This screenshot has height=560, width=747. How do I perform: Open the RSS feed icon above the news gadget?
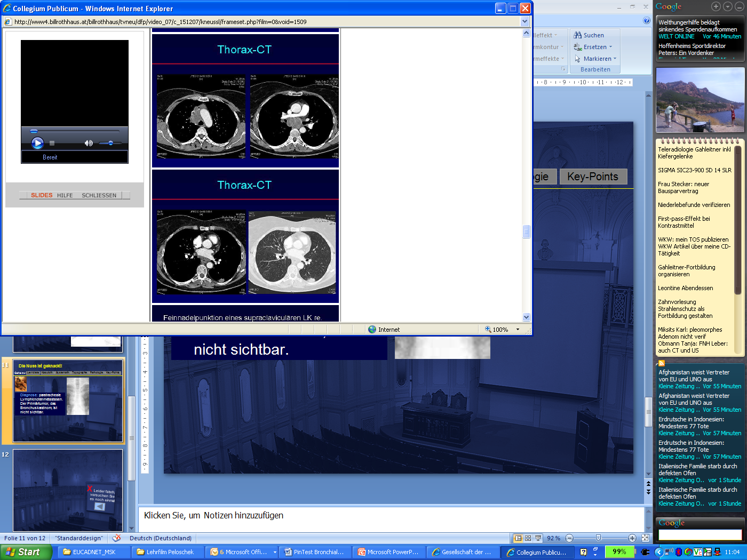pyautogui.click(x=662, y=363)
